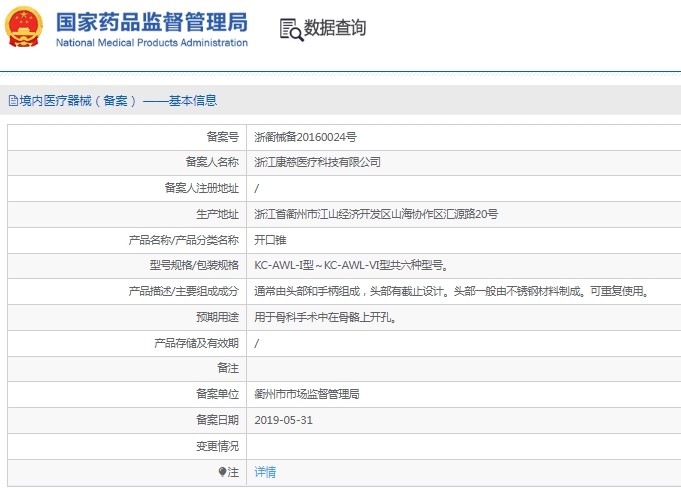Click the 产品存储及有效期 label
Viewport: 681px width, 492px height.
pos(196,343)
